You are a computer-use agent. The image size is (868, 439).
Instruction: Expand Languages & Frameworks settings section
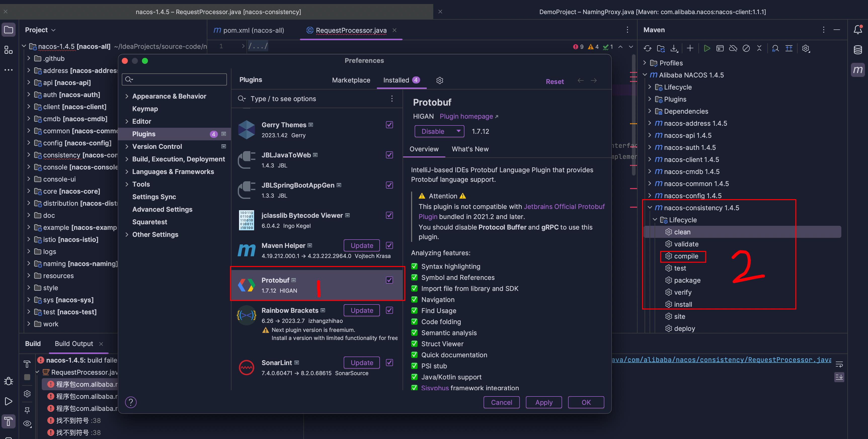click(127, 172)
